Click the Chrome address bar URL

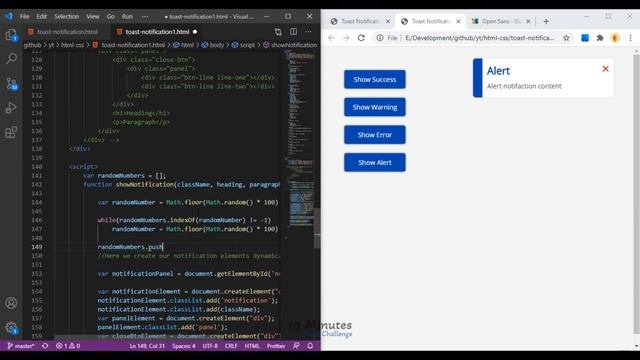[480, 38]
